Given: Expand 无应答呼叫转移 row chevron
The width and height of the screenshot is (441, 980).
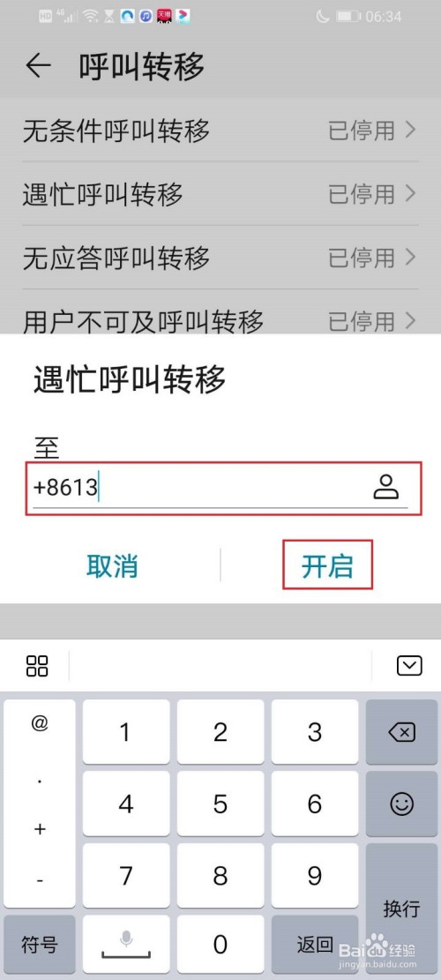Looking at the screenshot, I should coord(410,257).
